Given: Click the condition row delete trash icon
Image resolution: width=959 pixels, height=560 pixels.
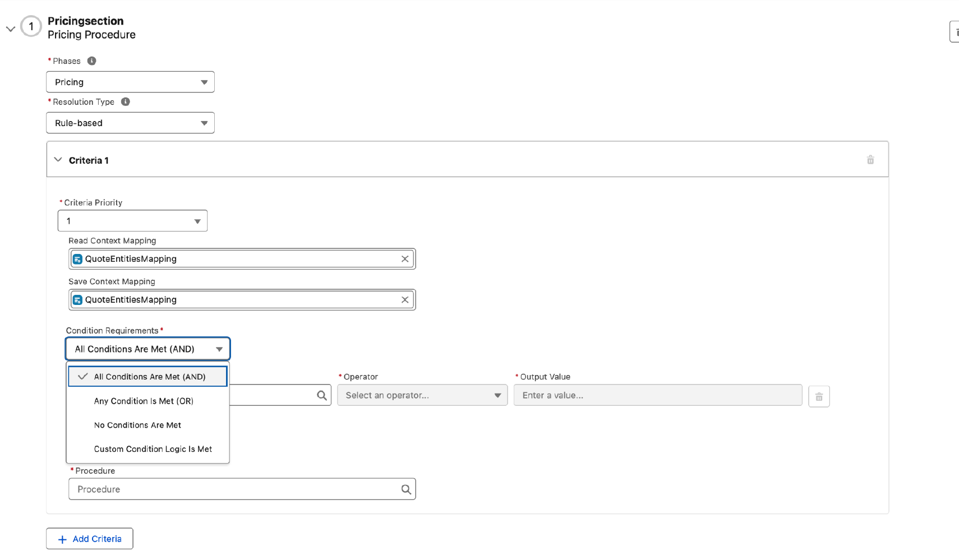Looking at the screenshot, I should (x=818, y=396).
